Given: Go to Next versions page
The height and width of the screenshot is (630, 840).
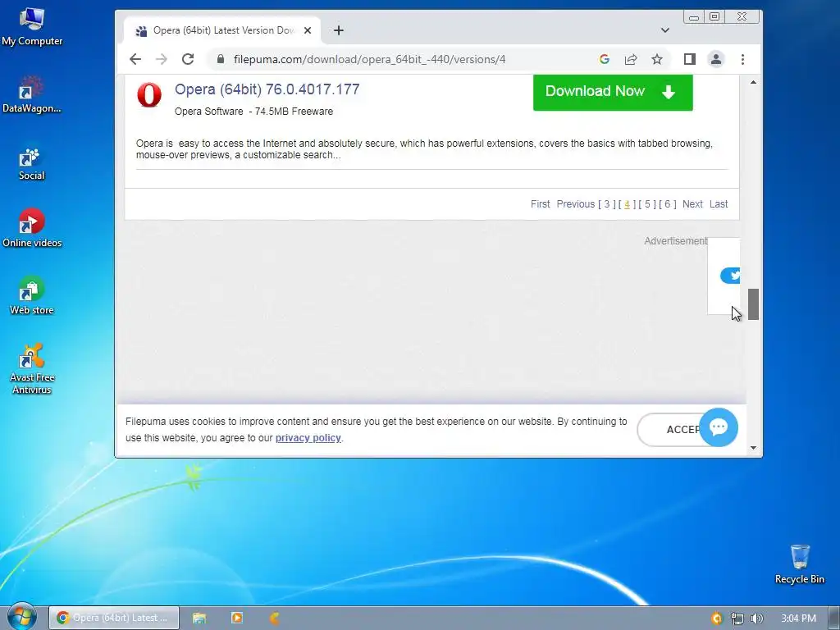Looking at the screenshot, I should 692,204.
